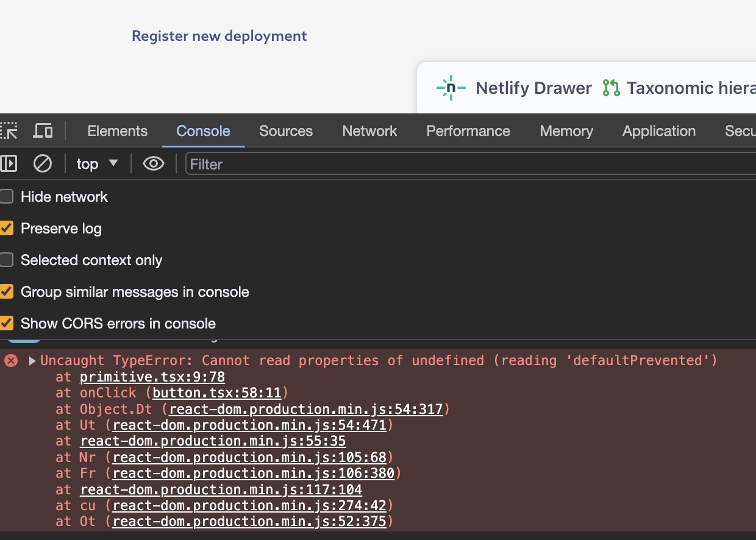Disable Group similar messages in console
The image size is (756, 540).
pyautogui.click(x=6, y=291)
